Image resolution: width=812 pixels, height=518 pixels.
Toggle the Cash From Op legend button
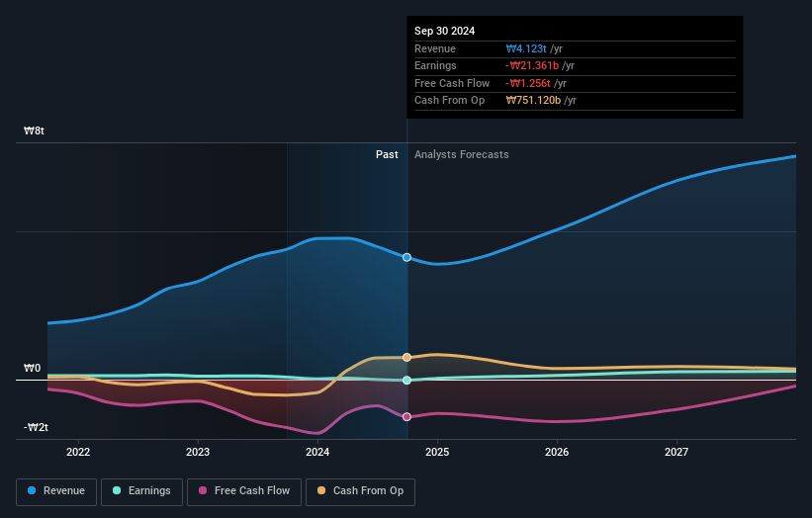coord(360,491)
